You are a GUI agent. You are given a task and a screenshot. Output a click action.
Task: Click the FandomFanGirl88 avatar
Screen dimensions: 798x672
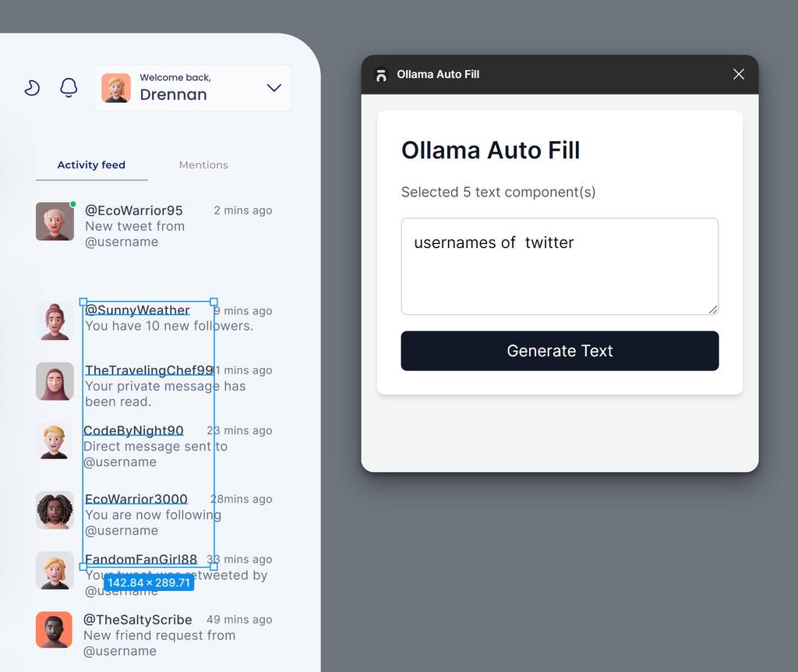click(x=55, y=571)
